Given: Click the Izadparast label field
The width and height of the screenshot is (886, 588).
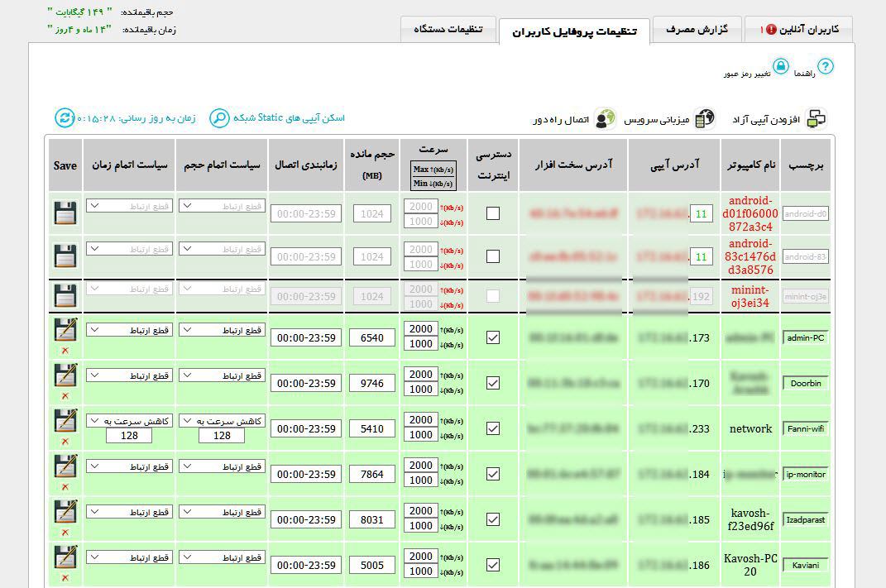Looking at the screenshot, I should coord(806,519).
